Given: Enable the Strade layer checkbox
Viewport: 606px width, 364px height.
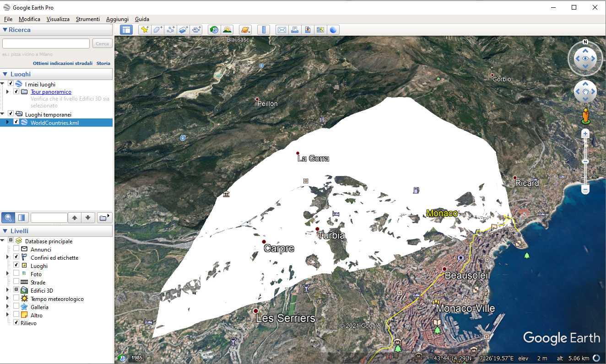Looking at the screenshot, I should (16, 282).
